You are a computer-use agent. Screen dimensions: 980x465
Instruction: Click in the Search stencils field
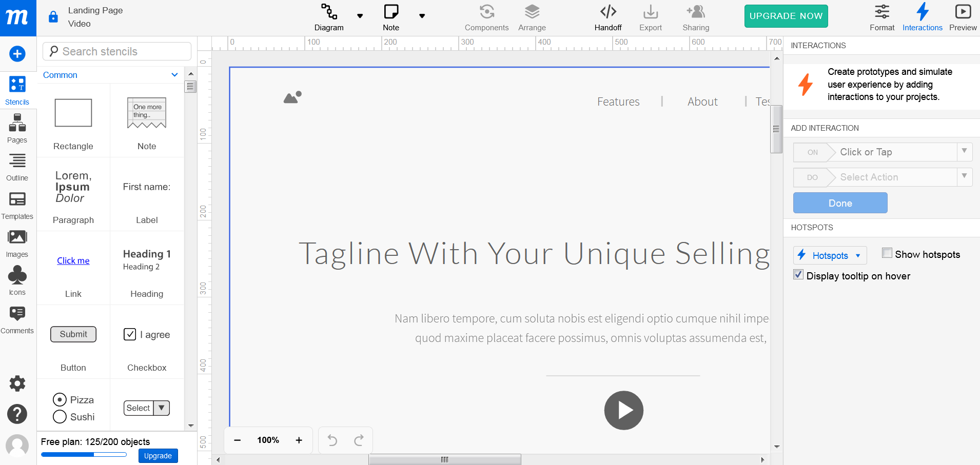coord(117,51)
